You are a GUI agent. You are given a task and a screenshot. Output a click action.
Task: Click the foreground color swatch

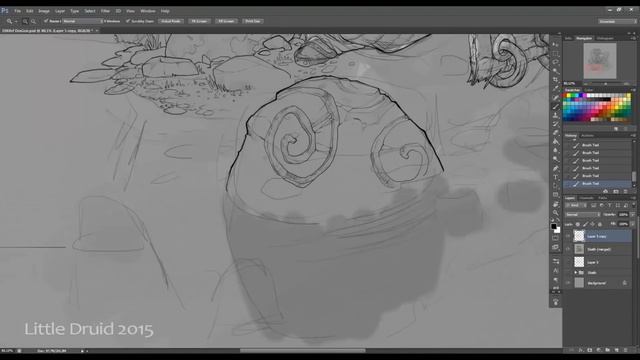553,226
